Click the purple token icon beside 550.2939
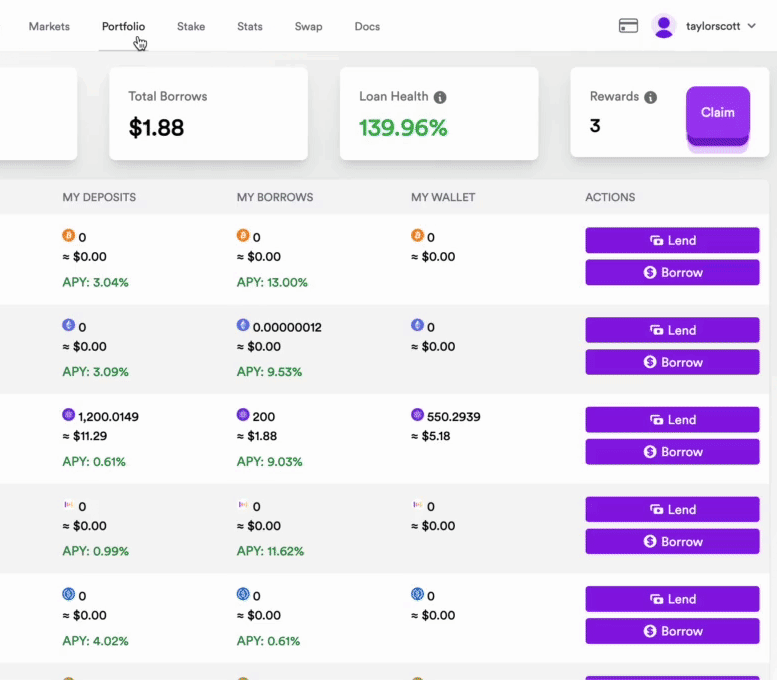This screenshot has height=680, width=777. 417,415
